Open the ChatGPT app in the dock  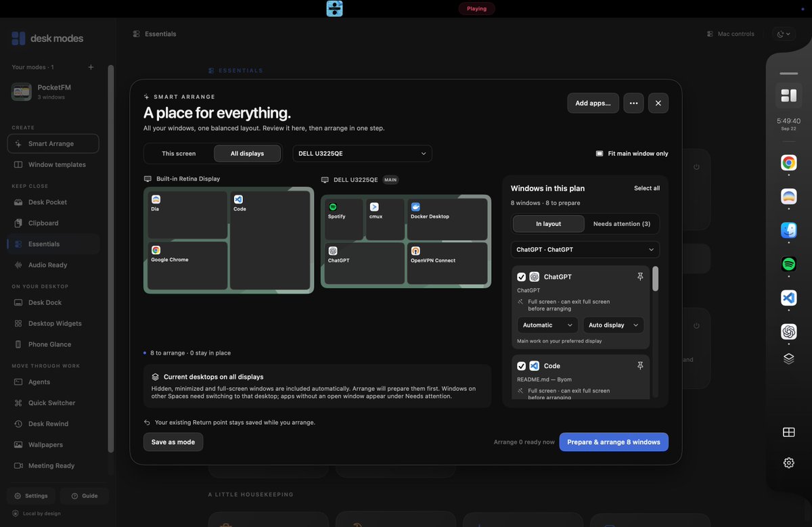tap(788, 331)
